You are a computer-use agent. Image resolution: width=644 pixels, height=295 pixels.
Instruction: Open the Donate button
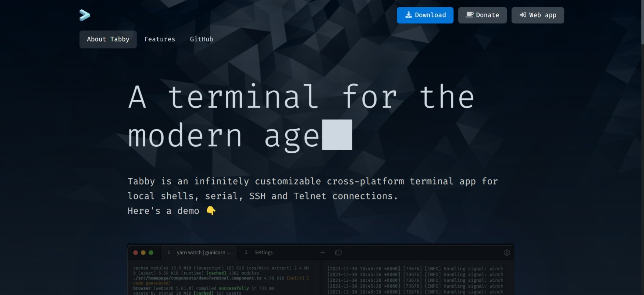coord(482,15)
